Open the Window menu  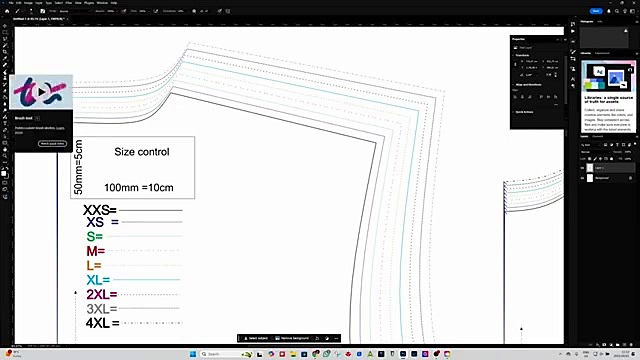(x=102, y=2)
